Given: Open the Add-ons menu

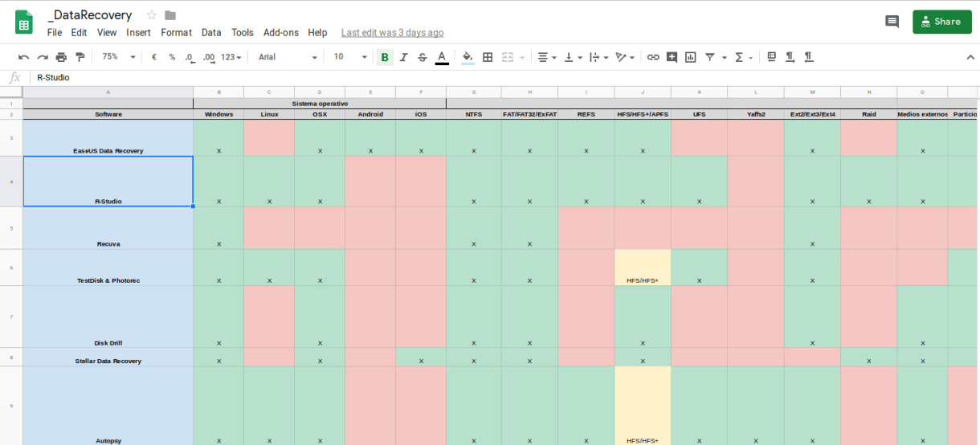Looking at the screenshot, I should pyautogui.click(x=280, y=33).
